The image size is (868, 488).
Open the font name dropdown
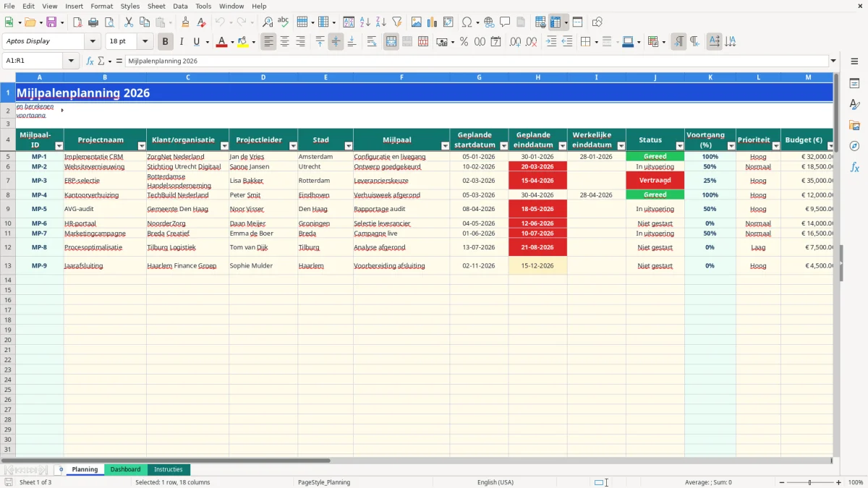pyautogui.click(x=93, y=42)
